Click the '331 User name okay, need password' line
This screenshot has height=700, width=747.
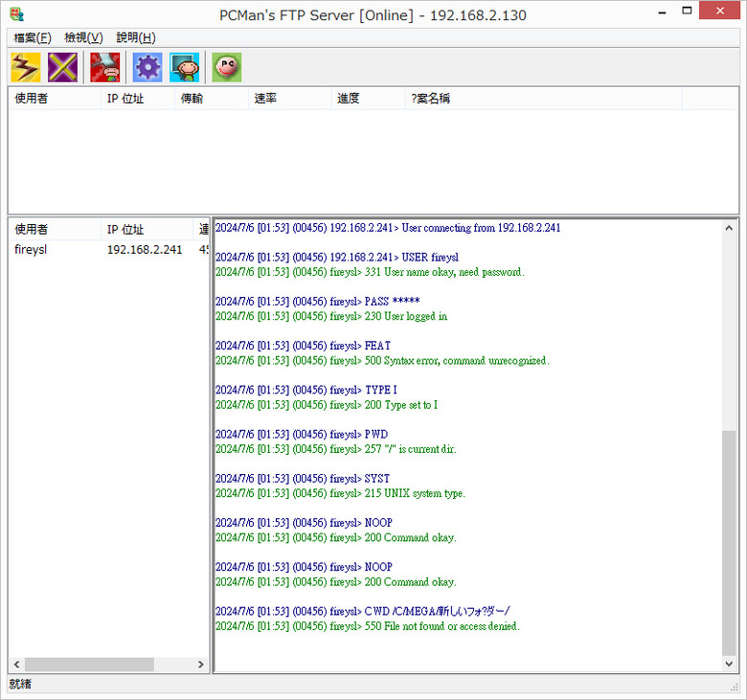[370, 272]
